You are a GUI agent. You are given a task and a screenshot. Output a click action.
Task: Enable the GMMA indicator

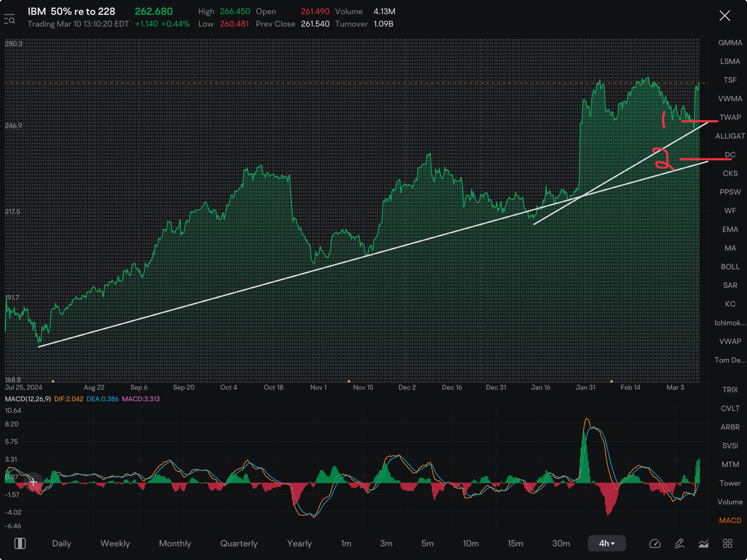(x=730, y=43)
